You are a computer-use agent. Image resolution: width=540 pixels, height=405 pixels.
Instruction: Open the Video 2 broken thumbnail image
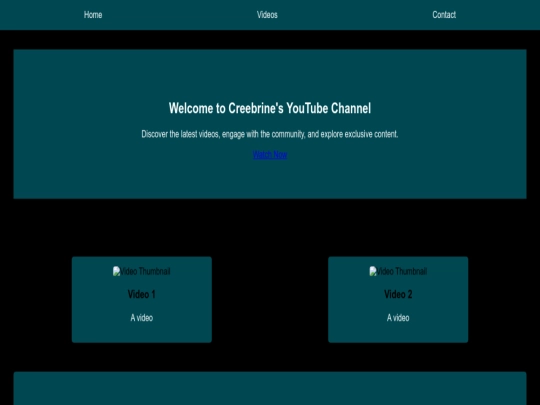click(x=398, y=271)
